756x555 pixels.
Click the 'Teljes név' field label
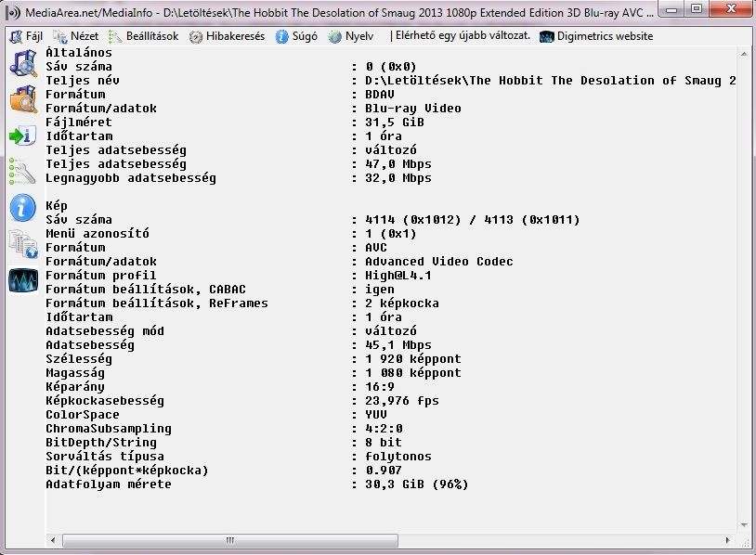point(83,81)
